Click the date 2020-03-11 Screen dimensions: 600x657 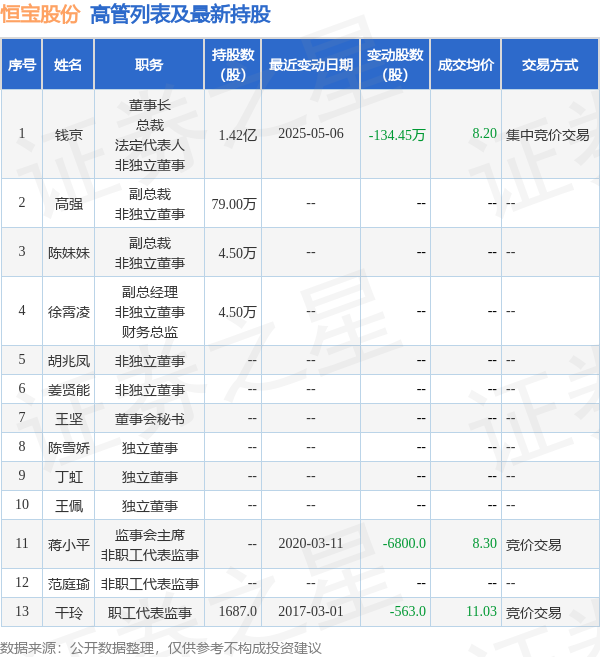click(311, 543)
